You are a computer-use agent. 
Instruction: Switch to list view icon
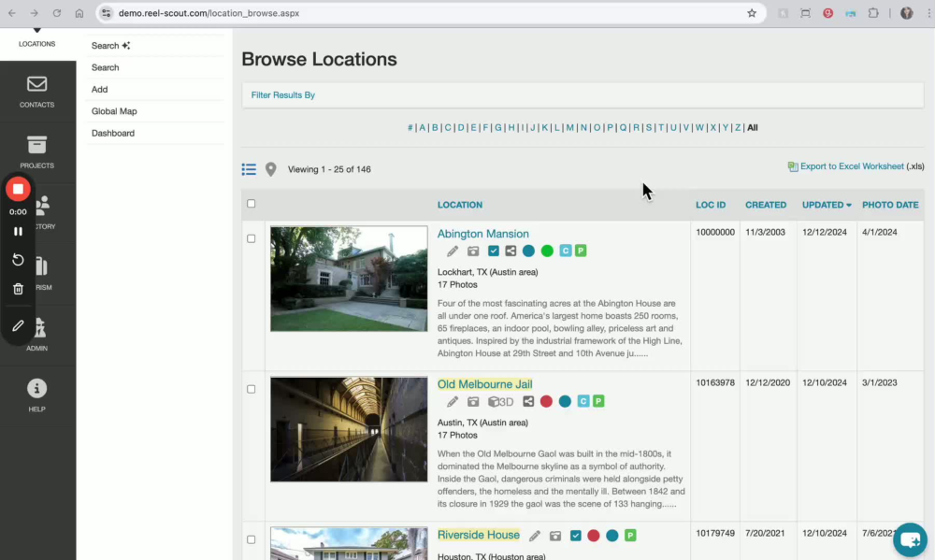pyautogui.click(x=249, y=169)
